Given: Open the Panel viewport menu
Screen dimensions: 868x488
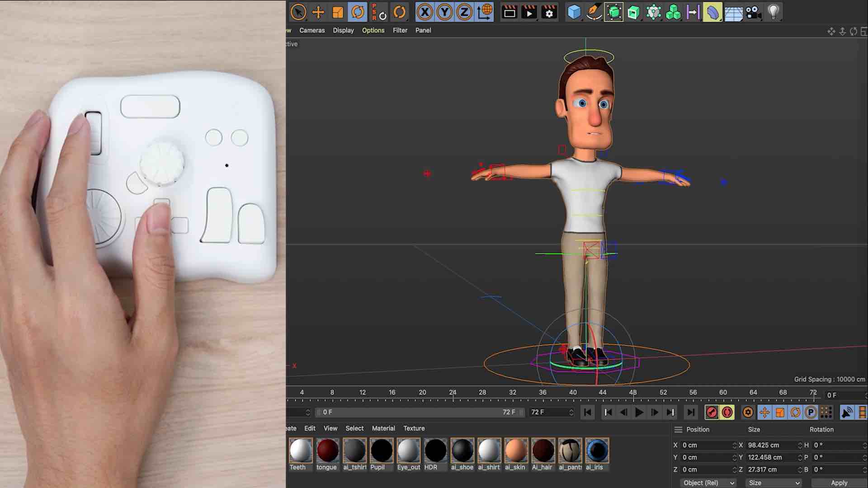Looking at the screenshot, I should pyautogui.click(x=423, y=30).
